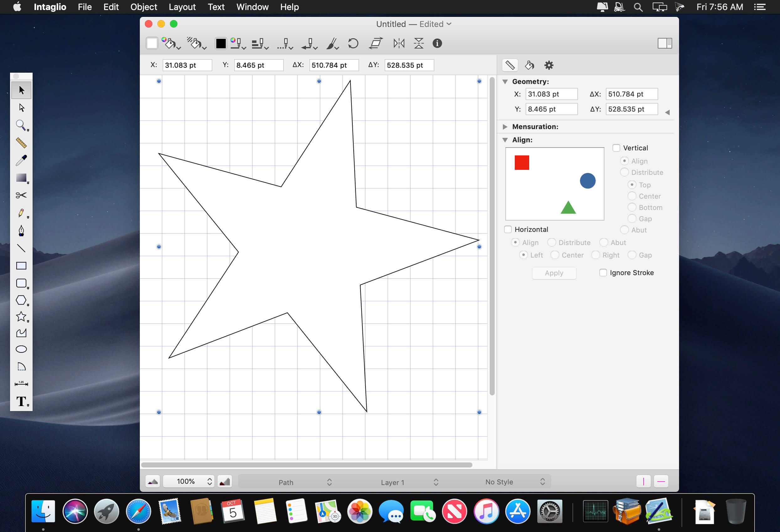Select the direct selection arrow tool
The height and width of the screenshot is (532, 780).
pos(22,108)
